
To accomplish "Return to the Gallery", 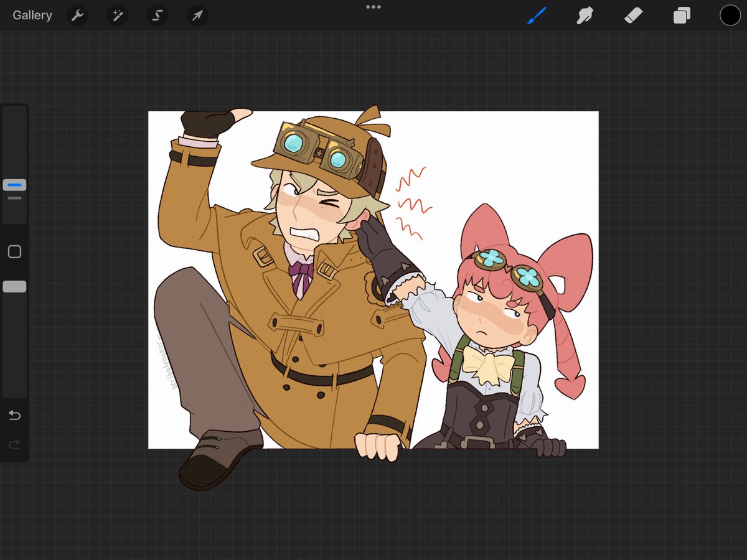I will (x=32, y=15).
